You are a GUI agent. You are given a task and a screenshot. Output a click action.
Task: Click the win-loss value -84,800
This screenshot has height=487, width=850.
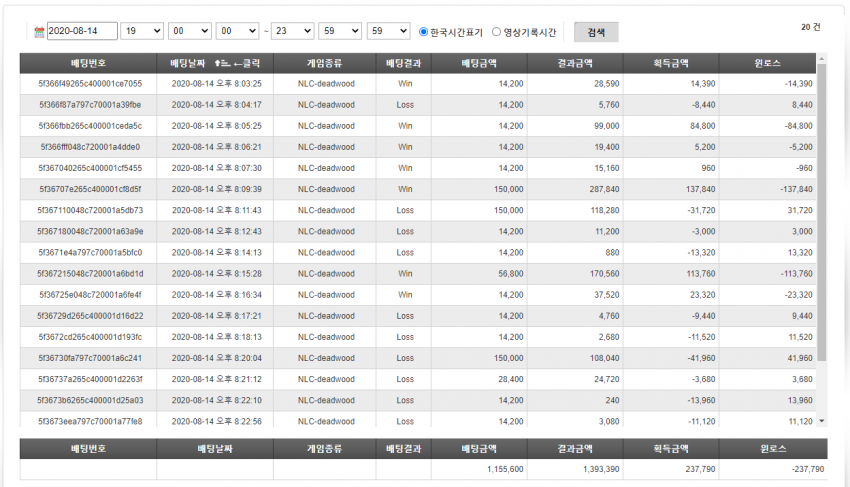799,126
